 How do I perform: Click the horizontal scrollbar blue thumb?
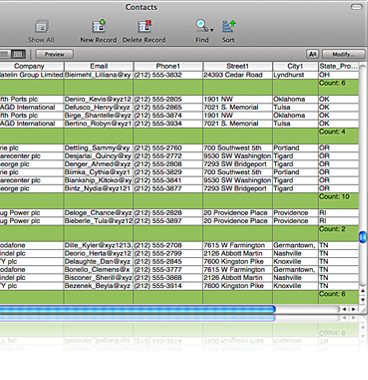tap(137, 309)
